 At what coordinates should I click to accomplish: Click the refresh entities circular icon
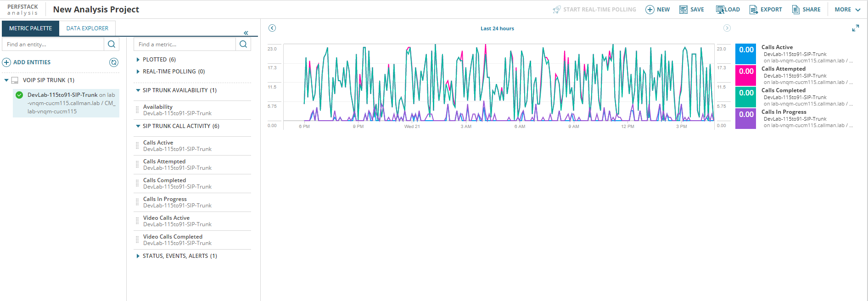point(114,62)
